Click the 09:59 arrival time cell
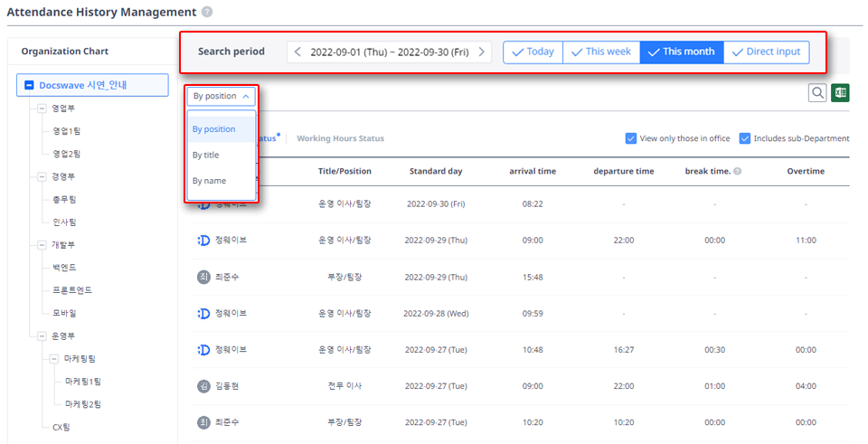This screenshot has height=444, width=868. (533, 314)
